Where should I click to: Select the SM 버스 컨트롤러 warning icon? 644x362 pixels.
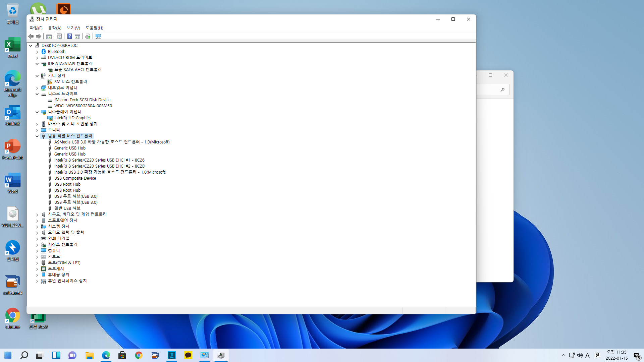pyautogui.click(x=50, y=82)
